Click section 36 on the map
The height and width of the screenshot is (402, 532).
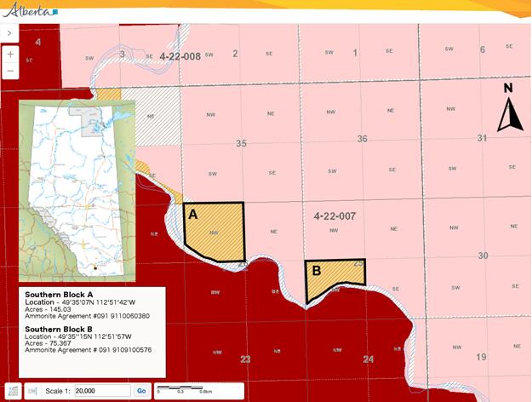[362, 139]
